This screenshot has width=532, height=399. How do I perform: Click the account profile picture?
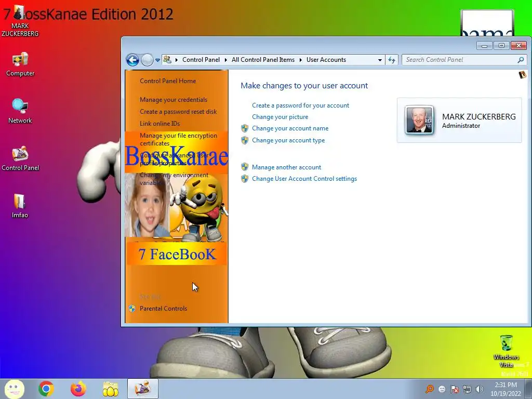point(419,120)
